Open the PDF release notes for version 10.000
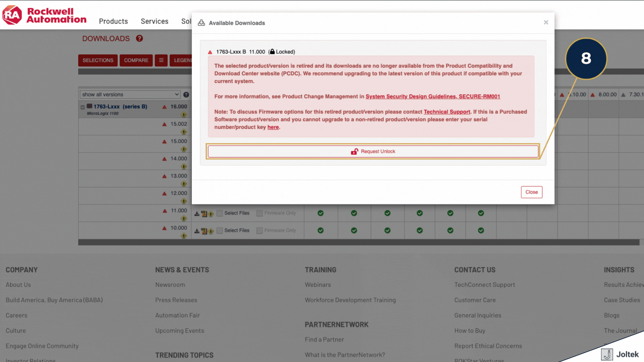 tap(204, 230)
